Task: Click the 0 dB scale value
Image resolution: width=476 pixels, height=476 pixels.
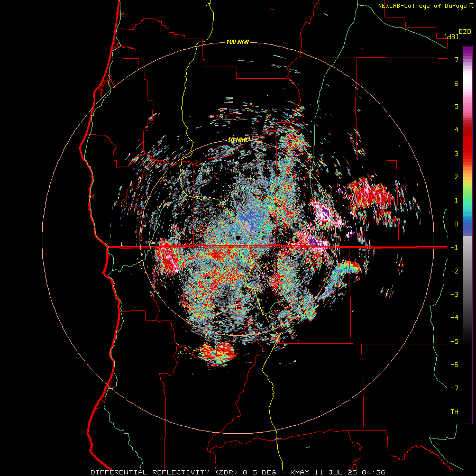Action: click(x=456, y=224)
